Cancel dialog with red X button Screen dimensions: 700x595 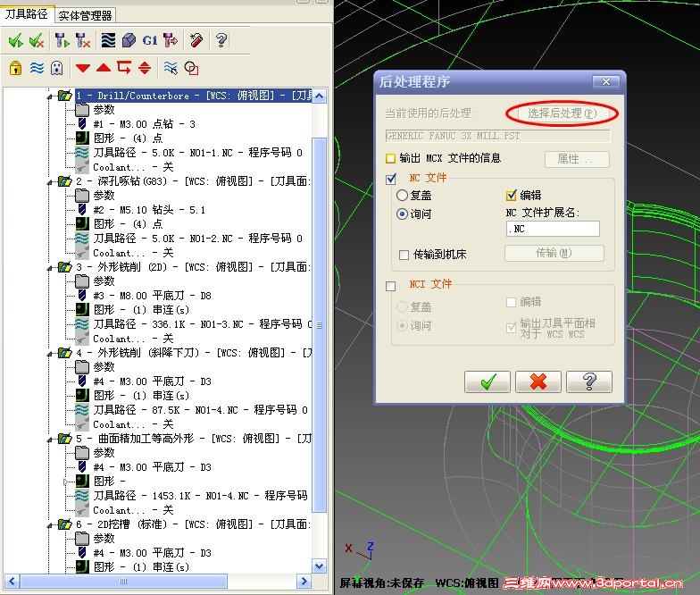[537, 382]
